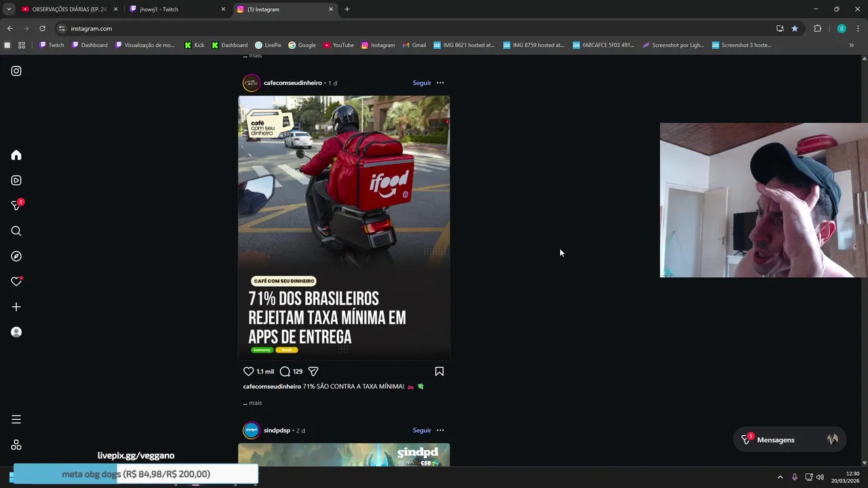868x488 pixels.
Task: Open options menu for cafecomseudinheiro post
Action: pos(440,83)
